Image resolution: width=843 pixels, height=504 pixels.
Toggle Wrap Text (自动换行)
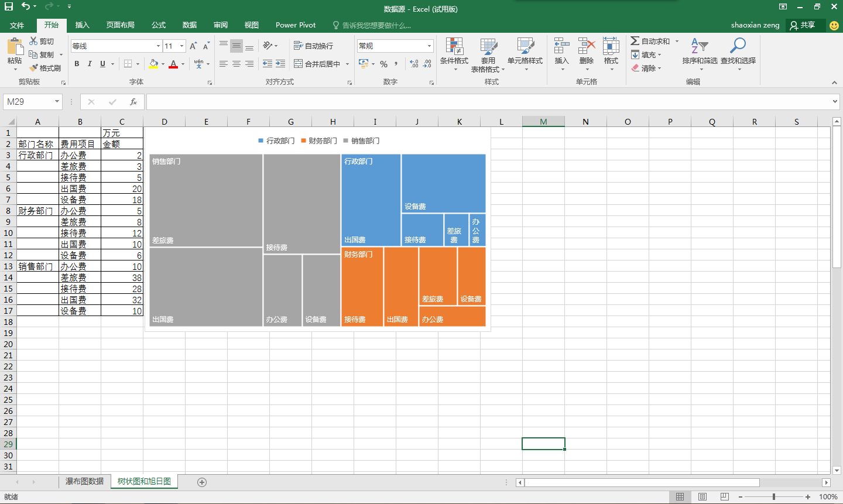pos(313,46)
